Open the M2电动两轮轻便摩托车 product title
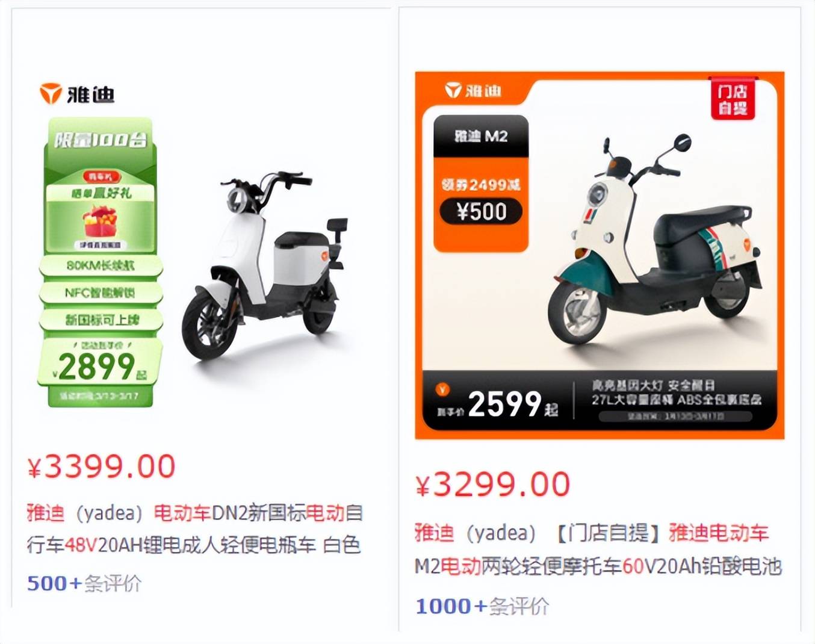This screenshot has width=815, height=644. coord(598,550)
